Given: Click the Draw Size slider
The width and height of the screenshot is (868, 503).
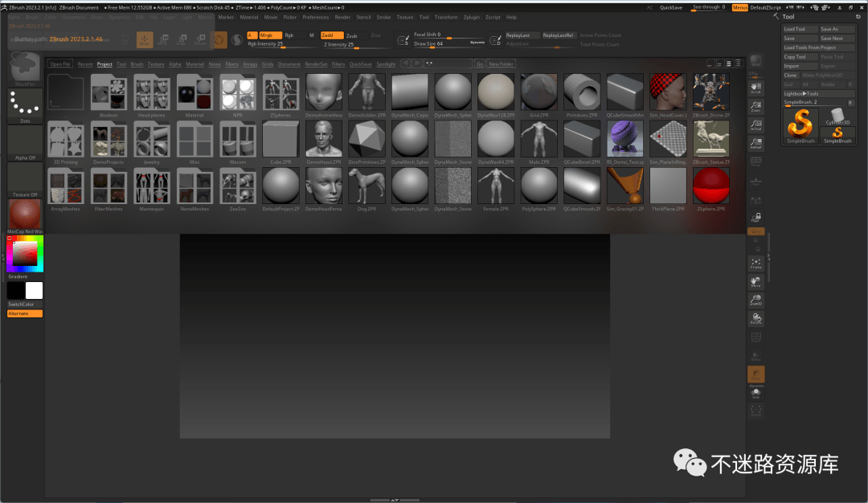Looking at the screenshot, I should coord(449,43).
